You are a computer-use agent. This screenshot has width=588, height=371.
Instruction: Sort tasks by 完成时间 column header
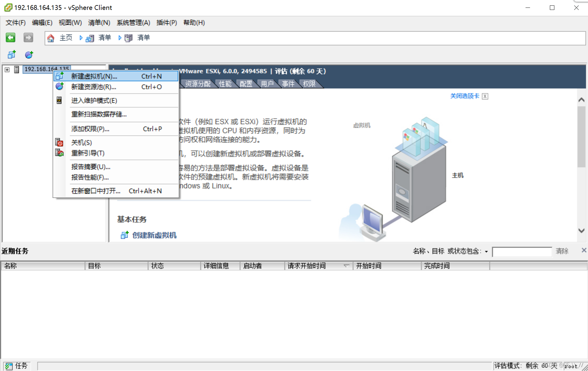click(455, 266)
